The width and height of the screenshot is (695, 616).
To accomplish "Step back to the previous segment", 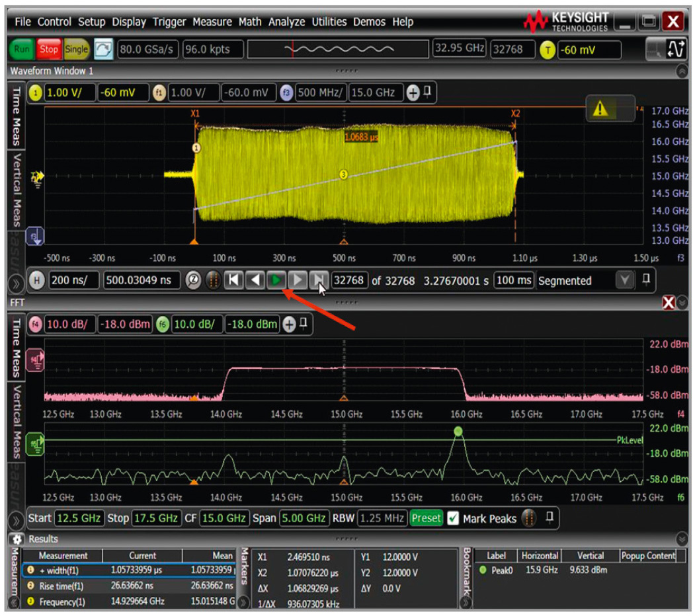I will 255,280.
